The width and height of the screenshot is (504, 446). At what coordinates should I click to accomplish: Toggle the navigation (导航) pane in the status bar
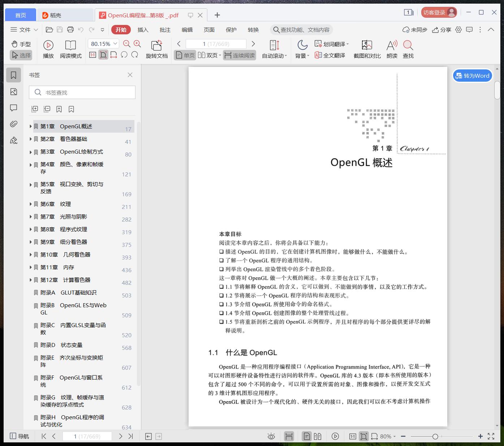click(20, 436)
